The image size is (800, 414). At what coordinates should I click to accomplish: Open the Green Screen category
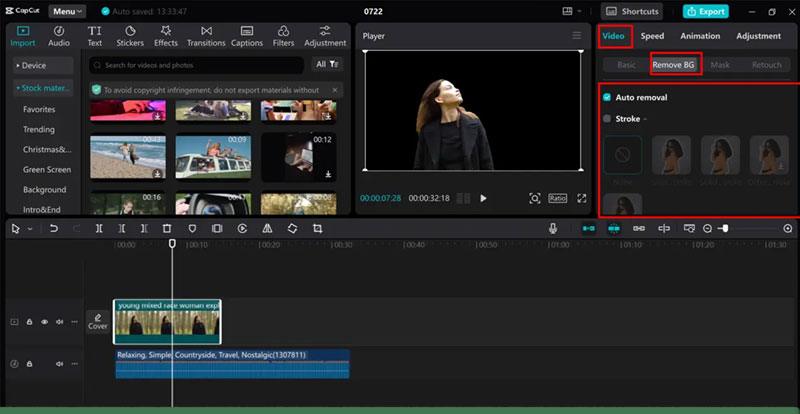[47, 169]
